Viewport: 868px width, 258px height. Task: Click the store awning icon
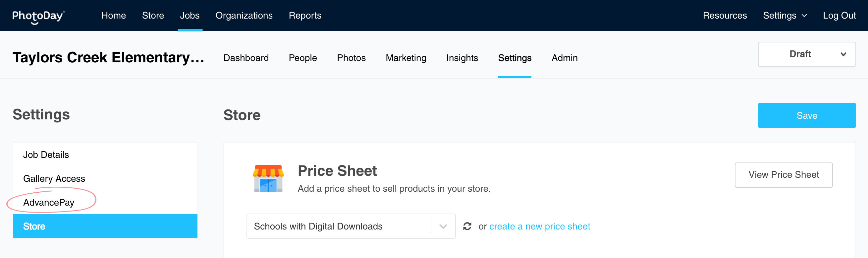[268, 178]
